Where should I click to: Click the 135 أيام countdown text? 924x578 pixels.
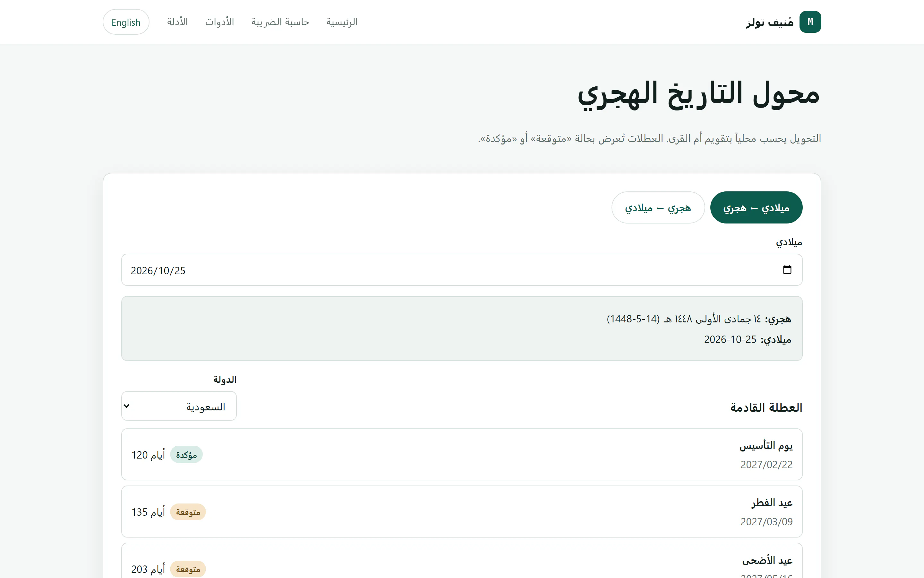click(x=148, y=512)
